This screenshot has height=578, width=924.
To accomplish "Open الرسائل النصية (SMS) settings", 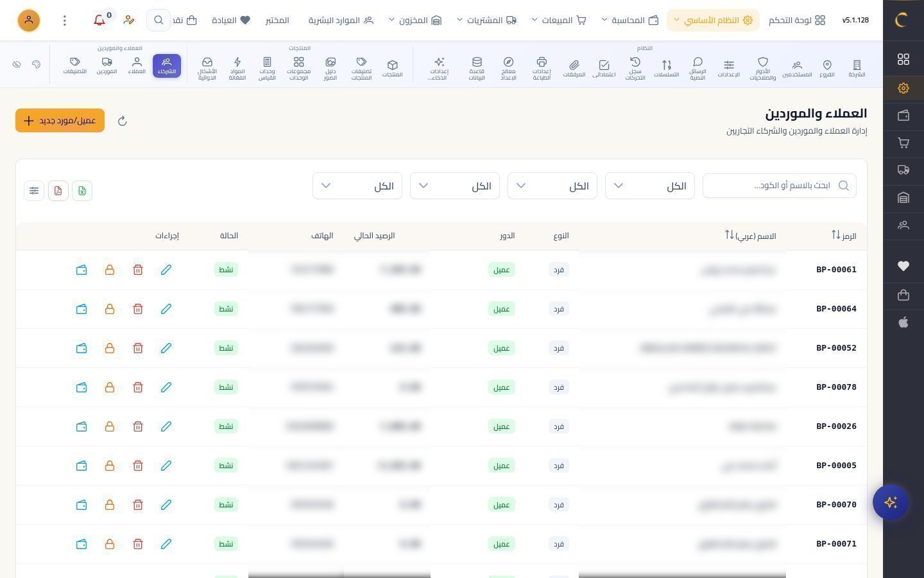I will point(697,67).
